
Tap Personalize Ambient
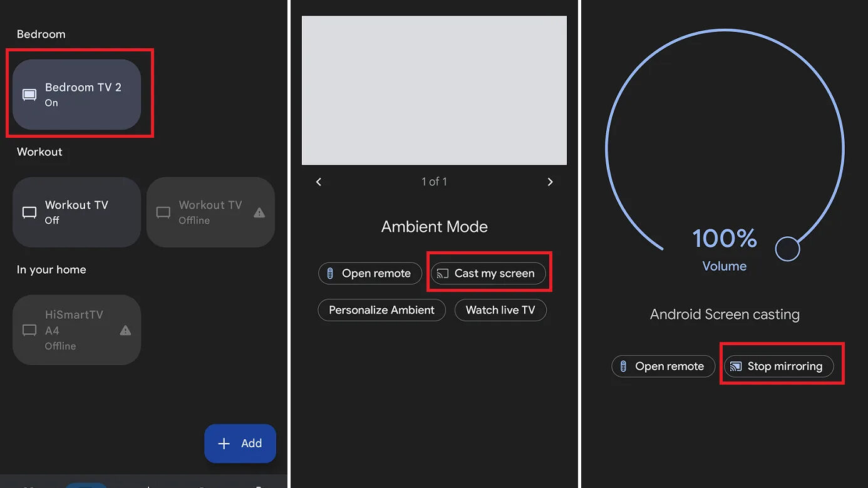click(x=382, y=310)
